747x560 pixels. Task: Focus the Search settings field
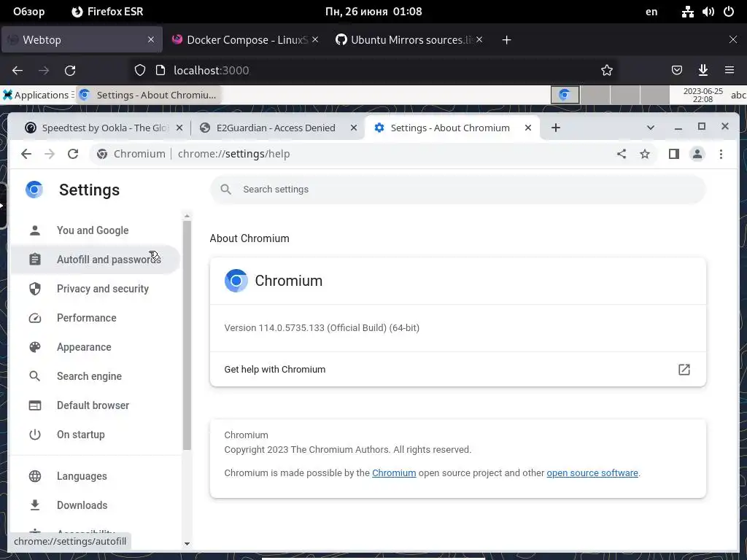(458, 190)
